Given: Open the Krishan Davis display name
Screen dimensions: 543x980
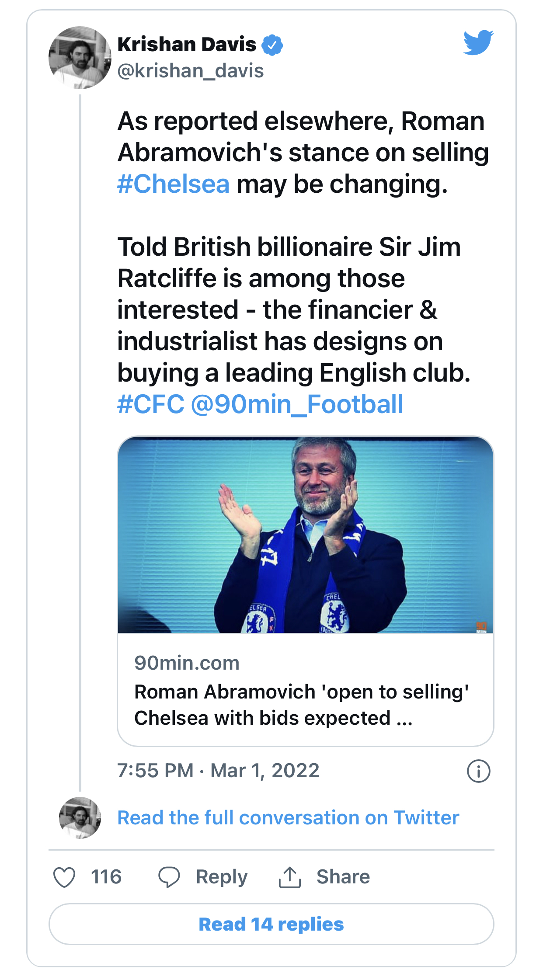Looking at the screenshot, I should click(187, 45).
